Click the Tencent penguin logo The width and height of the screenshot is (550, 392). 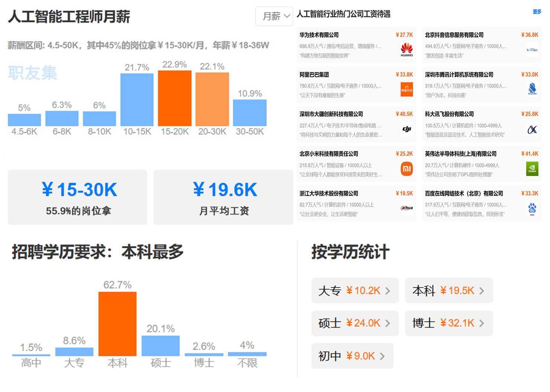pyautogui.click(x=532, y=89)
